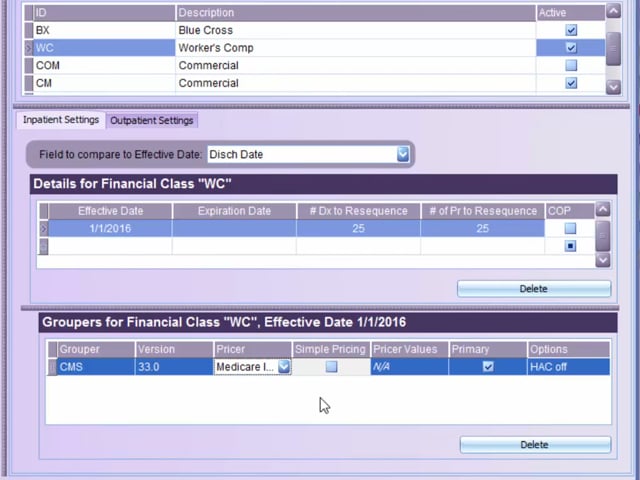Click Primary column header
Screen dimensions: 640x480
click(488, 349)
